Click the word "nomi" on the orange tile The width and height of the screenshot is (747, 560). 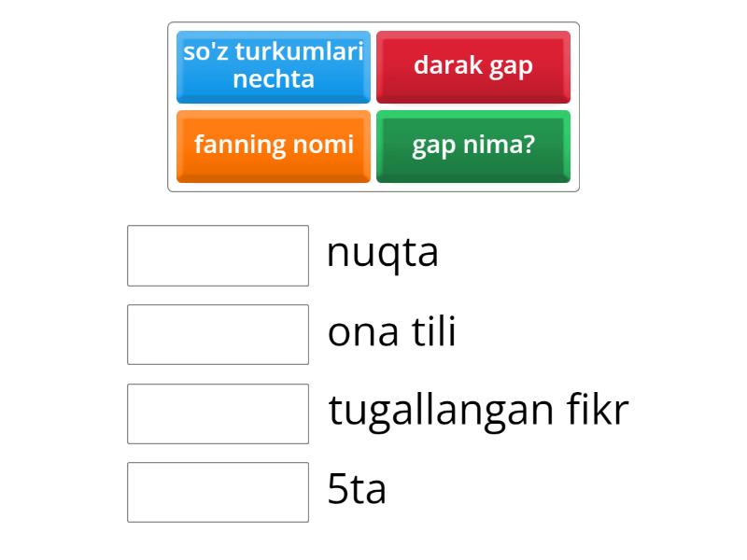point(327,145)
